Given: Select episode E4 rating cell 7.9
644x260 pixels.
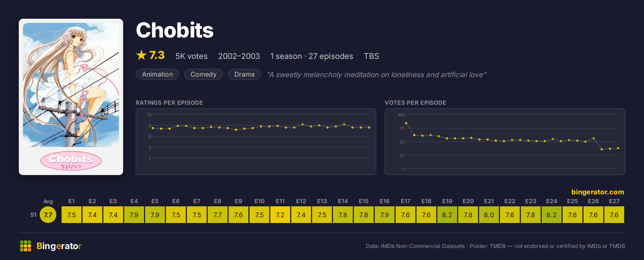Looking at the screenshot, I should coord(134,215).
